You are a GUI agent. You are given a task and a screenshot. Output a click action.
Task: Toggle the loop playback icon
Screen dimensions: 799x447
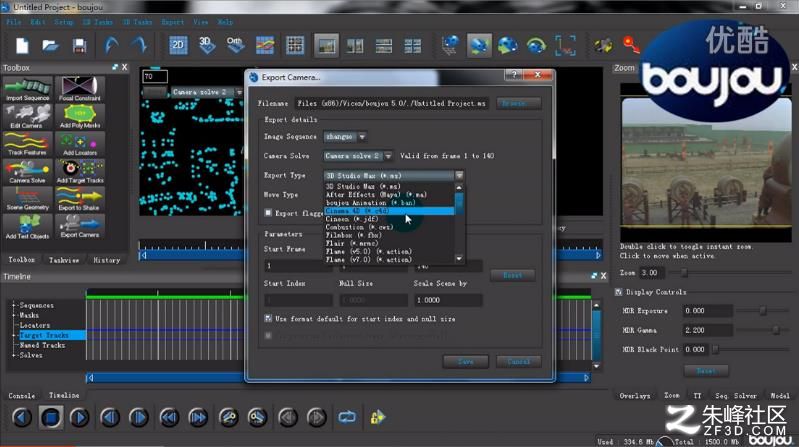pyautogui.click(x=347, y=417)
